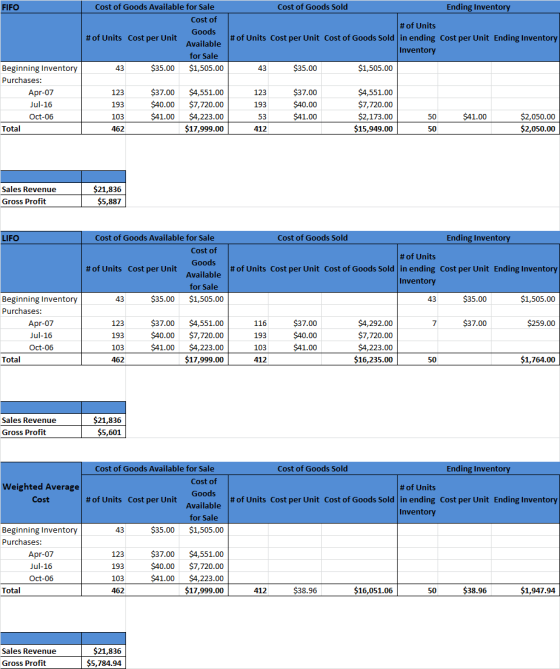Select FIFO total units available 462
The width and height of the screenshot is (560, 669).
coord(118,129)
